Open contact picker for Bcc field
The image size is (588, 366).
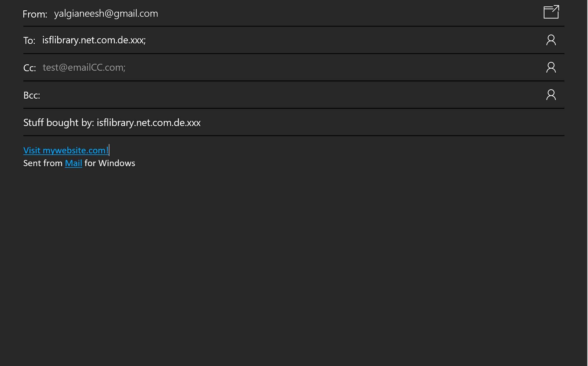tap(551, 95)
